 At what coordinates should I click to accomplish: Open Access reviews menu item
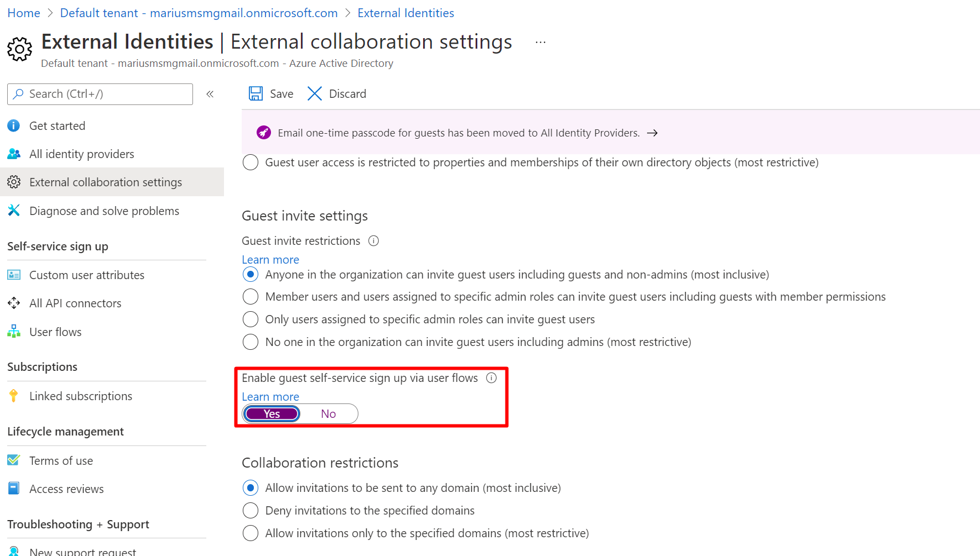pyautogui.click(x=66, y=489)
